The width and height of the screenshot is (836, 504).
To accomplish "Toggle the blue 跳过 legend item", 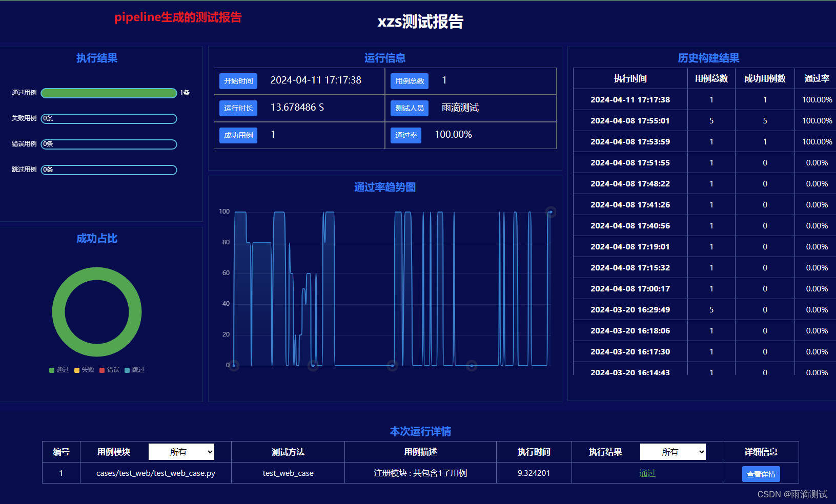I will tap(135, 370).
